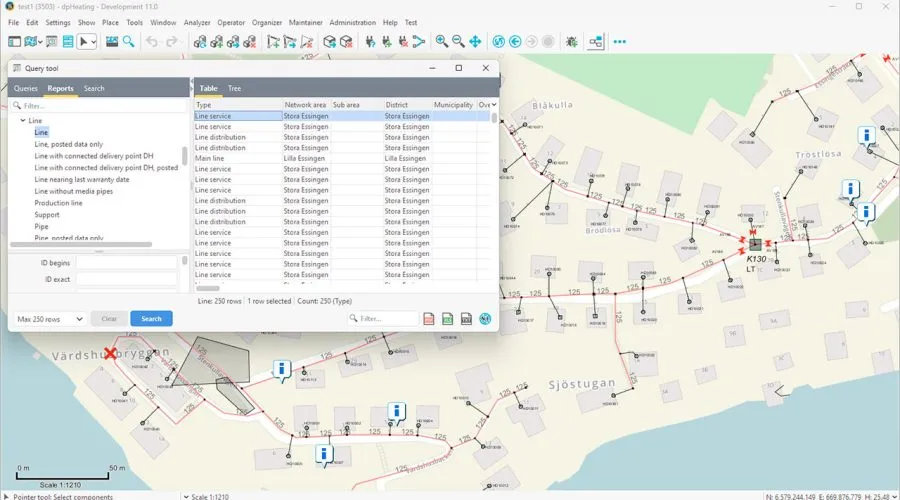This screenshot has width=900, height=500.
Task: Click the blue Search button
Action: pyautogui.click(x=151, y=319)
